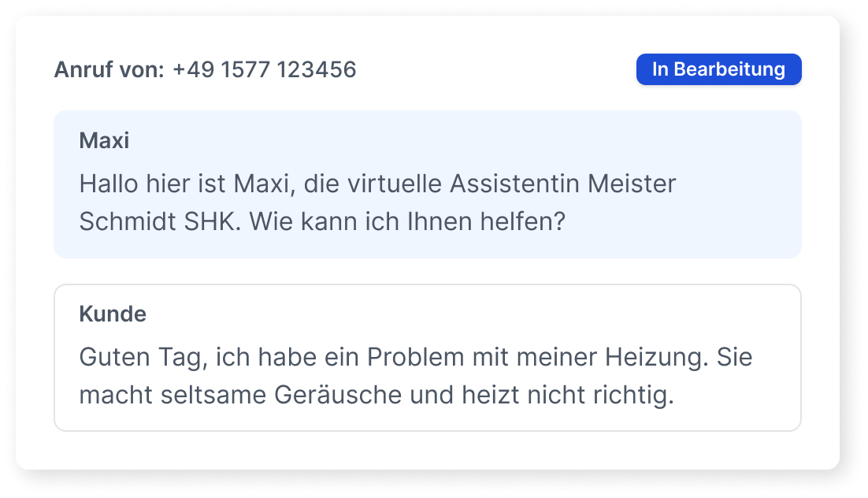Select the Maxi sender name
Screen dimensions: 868x498
pyautogui.click(x=104, y=141)
